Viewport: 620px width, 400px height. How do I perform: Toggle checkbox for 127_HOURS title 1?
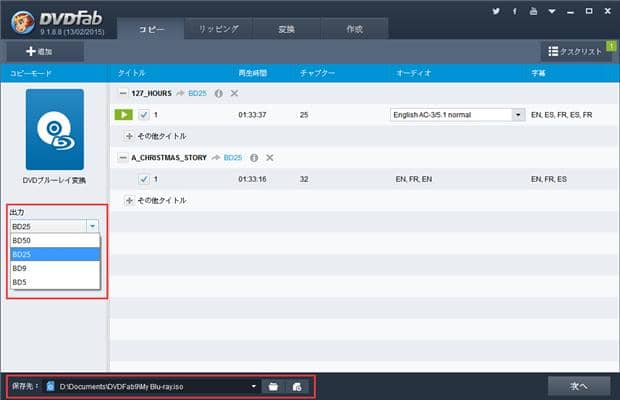point(143,115)
